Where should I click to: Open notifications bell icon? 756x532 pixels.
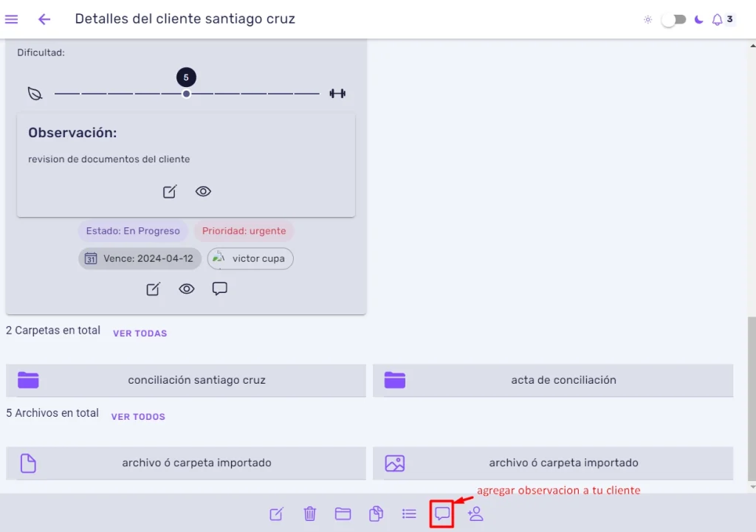tap(718, 20)
